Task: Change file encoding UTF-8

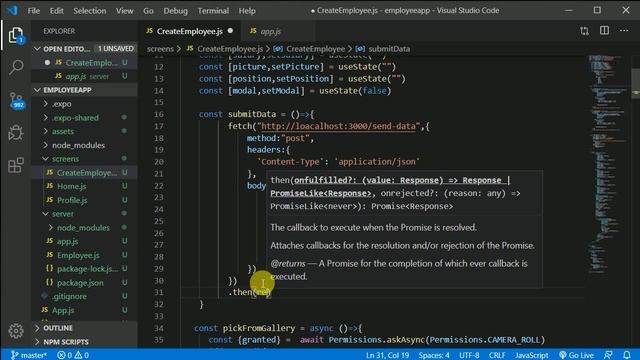Action: pos(469,355)
